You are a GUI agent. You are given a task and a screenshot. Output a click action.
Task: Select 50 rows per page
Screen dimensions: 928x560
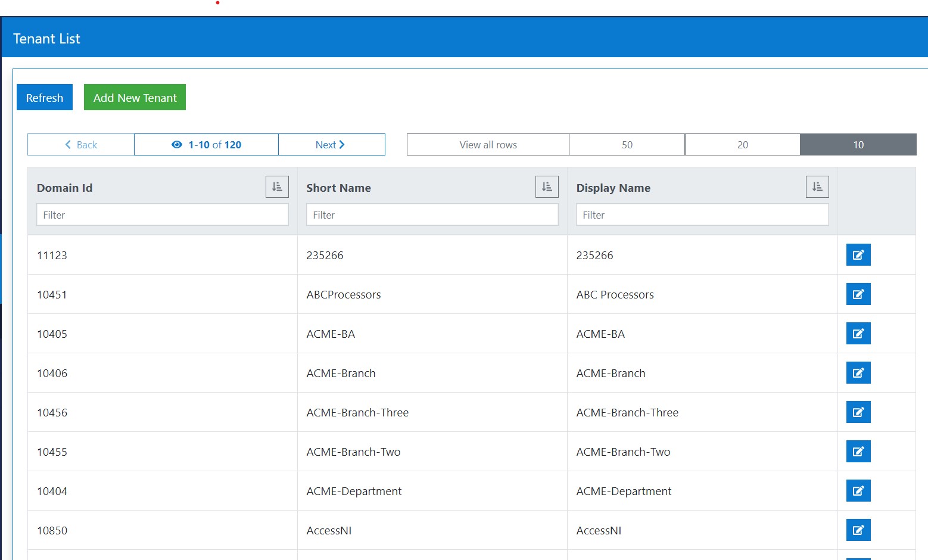(x=627, y=144)
